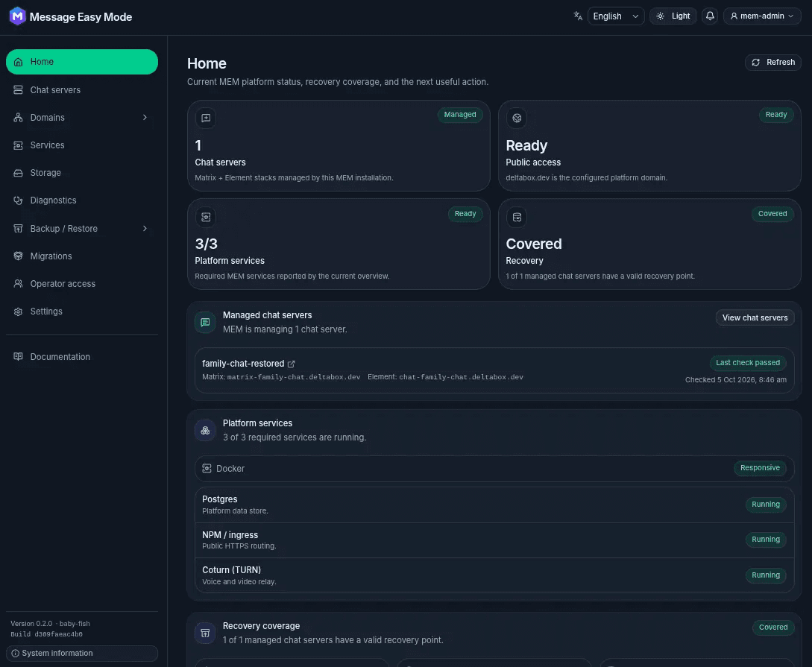Image resolution: width=812 pixels, height=667 pixels.
Task: Click the Home icon in the sidebar
Action: tap(18, 62)
